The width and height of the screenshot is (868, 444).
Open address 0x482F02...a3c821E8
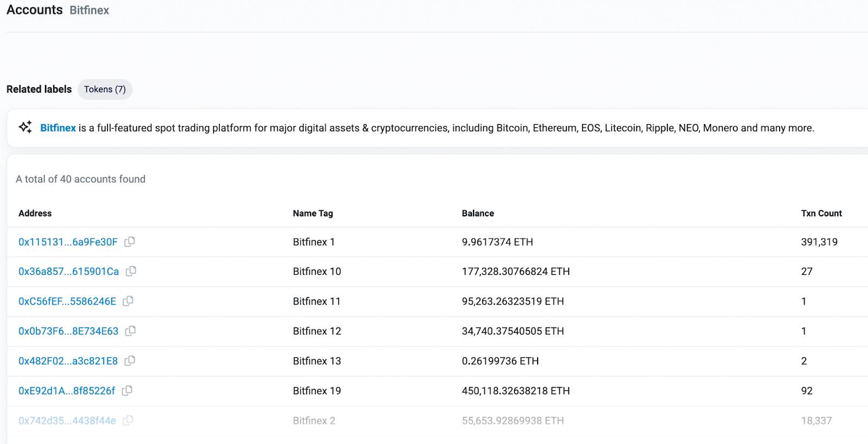68,361
